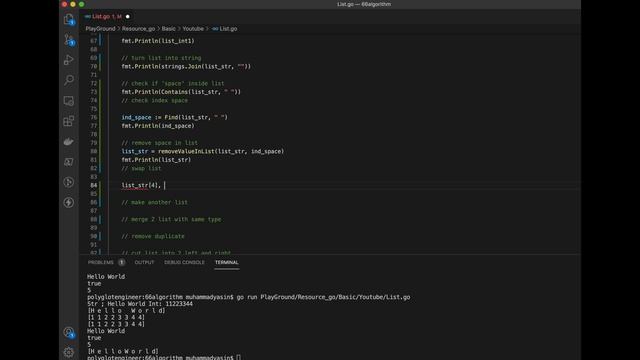This screenshot has height=360, width=640.
Task: Click 'fmt.Println(ind_space)' code line
Action: point(158,126)
